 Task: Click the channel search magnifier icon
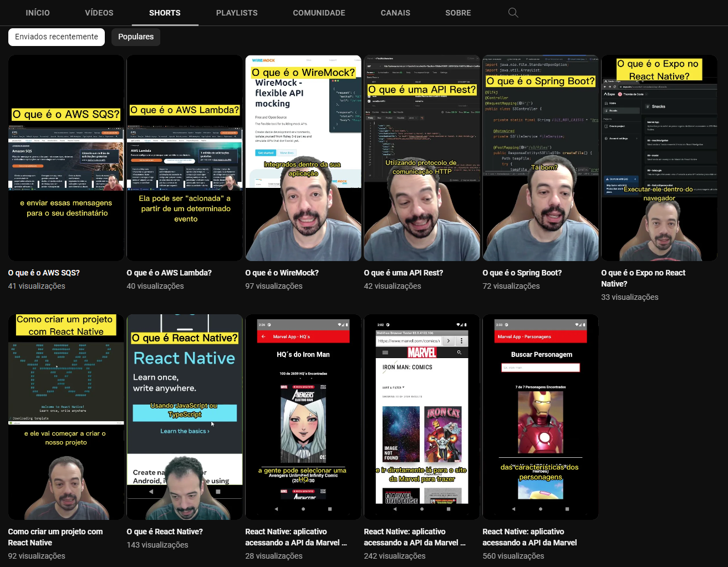513,13
